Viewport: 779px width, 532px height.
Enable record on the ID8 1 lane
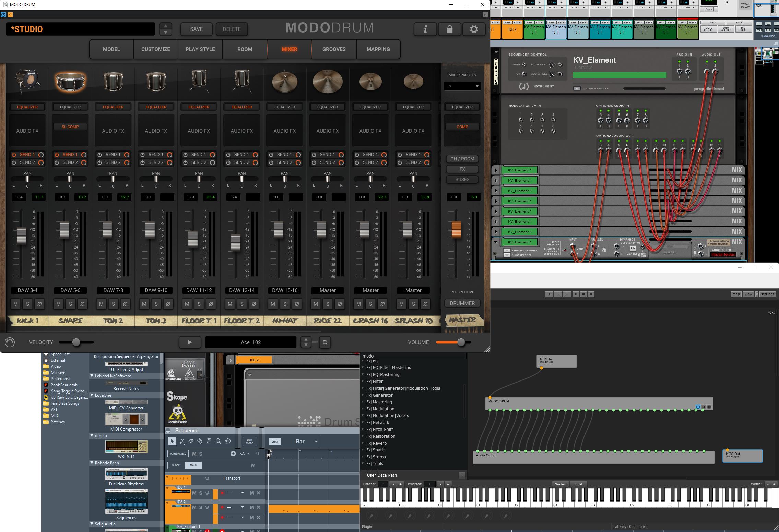tap(222, 493)
